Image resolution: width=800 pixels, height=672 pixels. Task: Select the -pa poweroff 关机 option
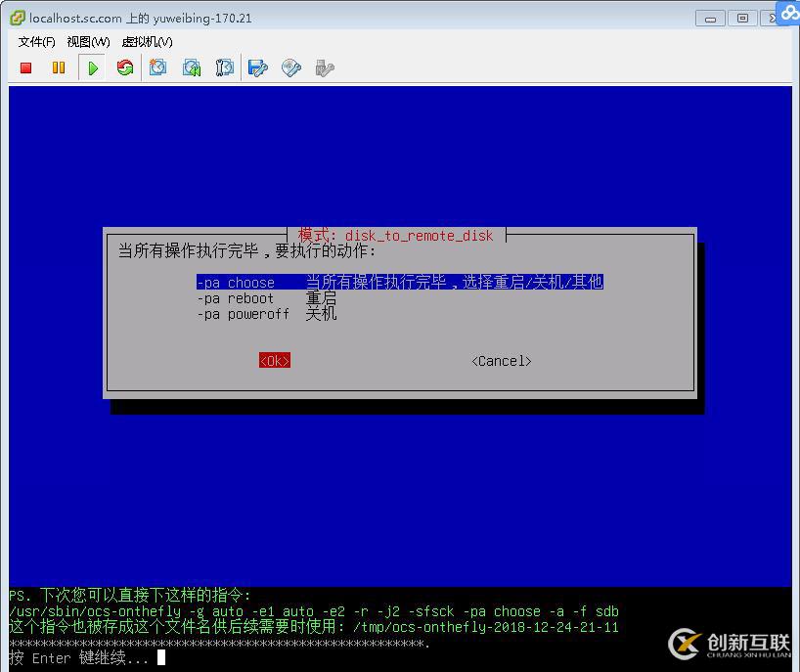coord(242,314)
